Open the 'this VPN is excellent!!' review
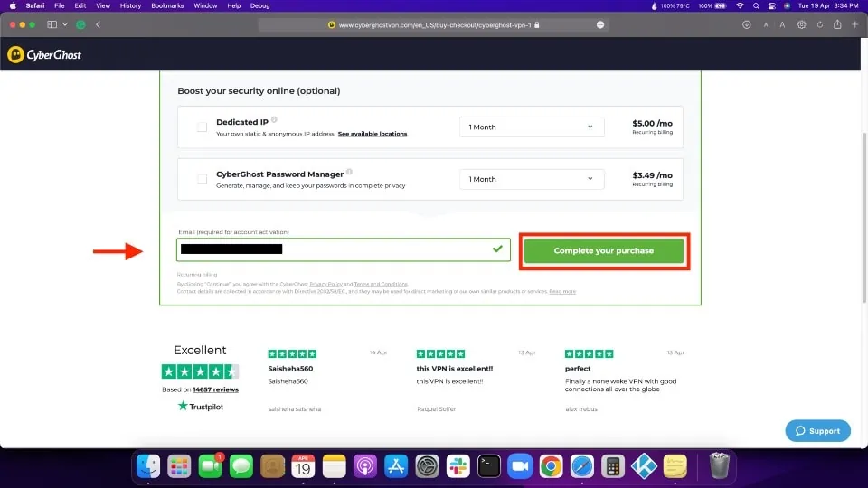Image resolution: width=868 pixels, height=488 pixels. [455, 369]
